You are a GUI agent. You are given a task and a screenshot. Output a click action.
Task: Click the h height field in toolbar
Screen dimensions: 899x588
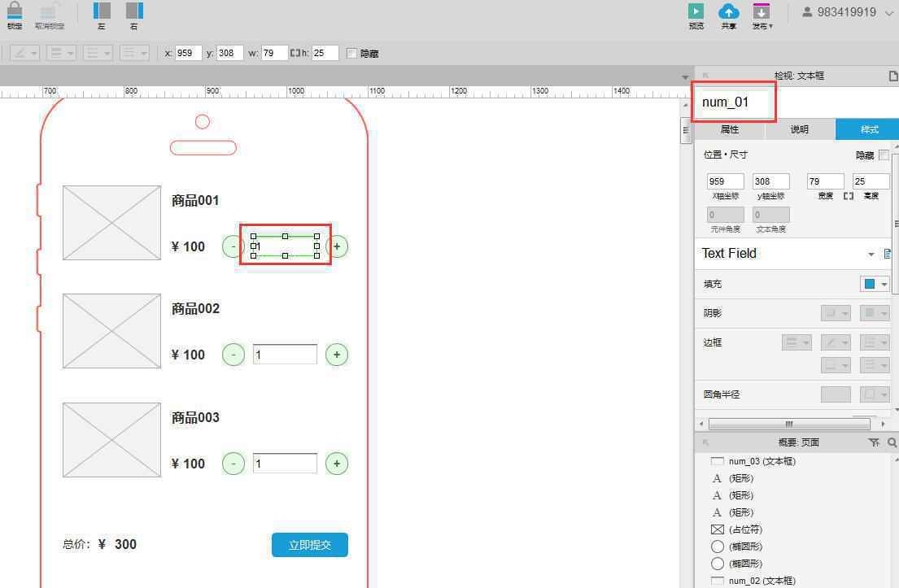point(325,54)
